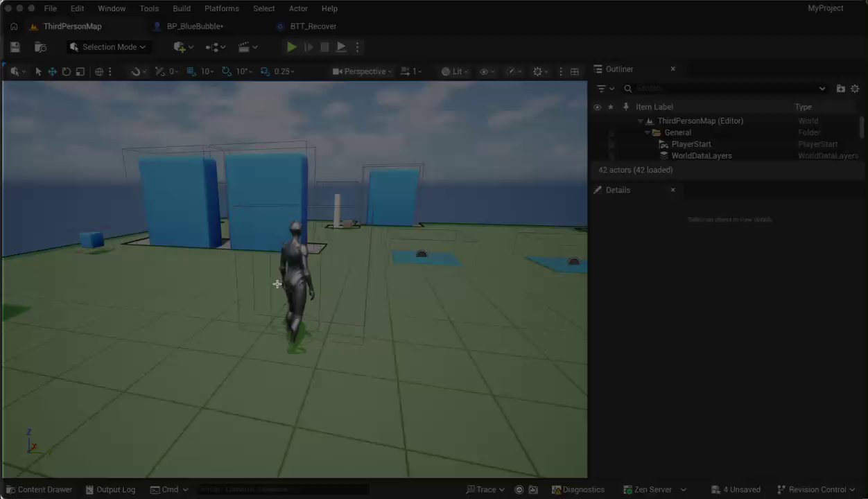Toggle scale snapping icon next to 0.25

(x=265, y=71)
